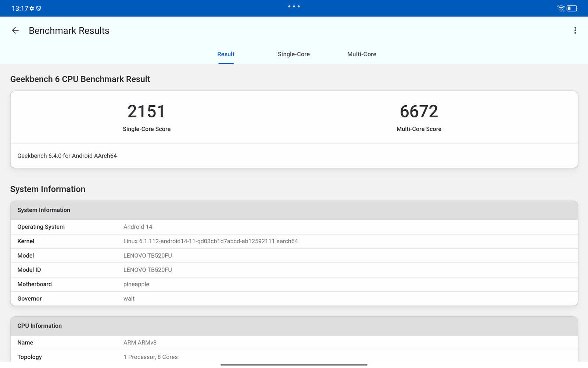Tap the CPU Information section header
Viewport: 588px width, 368px height.
point(294,326)
